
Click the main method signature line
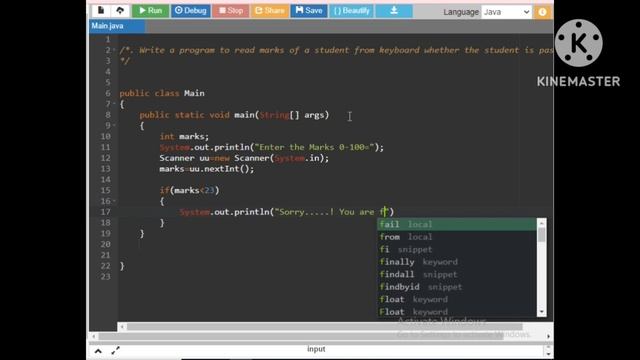[x=234, y=115]
